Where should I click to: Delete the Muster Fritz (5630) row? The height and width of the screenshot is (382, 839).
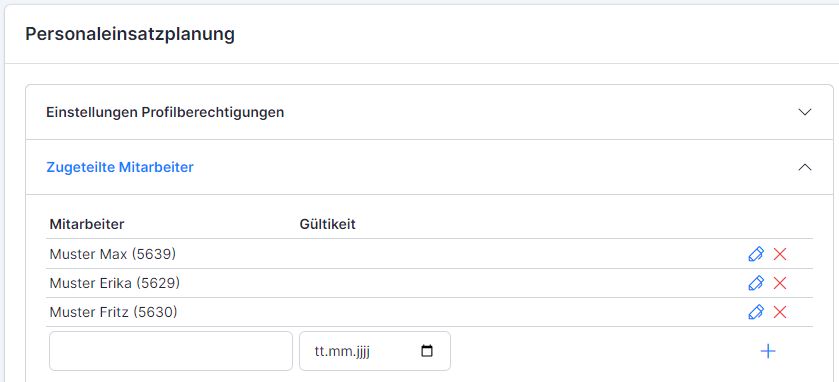tap(780, 312)
